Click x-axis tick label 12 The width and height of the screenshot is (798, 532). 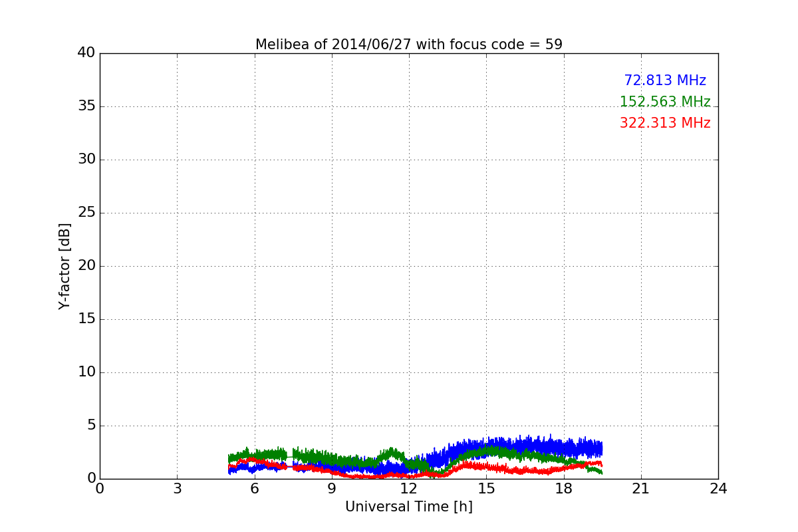pyautogui.click(x=409, y=489)
